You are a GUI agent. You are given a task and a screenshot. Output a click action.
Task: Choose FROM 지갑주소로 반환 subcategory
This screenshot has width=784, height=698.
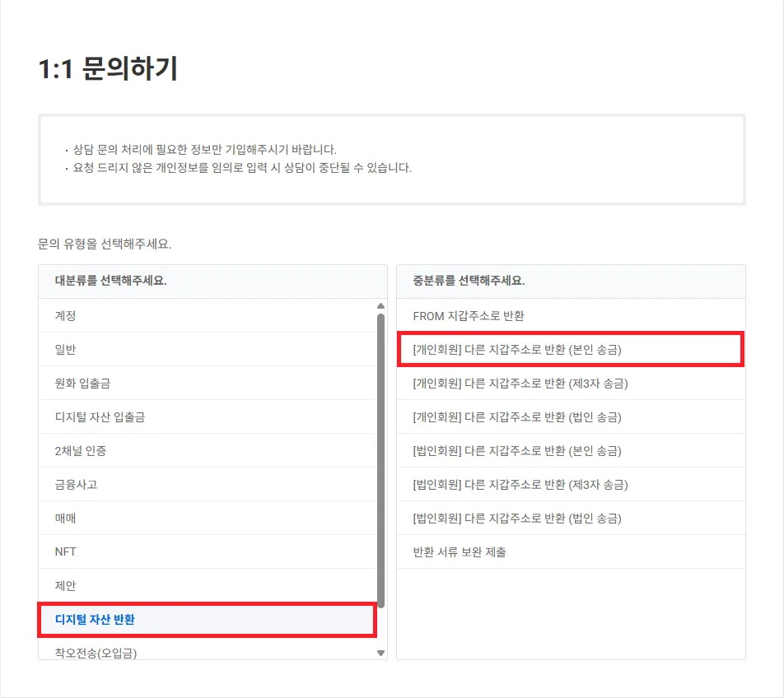click(x=571, y=316)
